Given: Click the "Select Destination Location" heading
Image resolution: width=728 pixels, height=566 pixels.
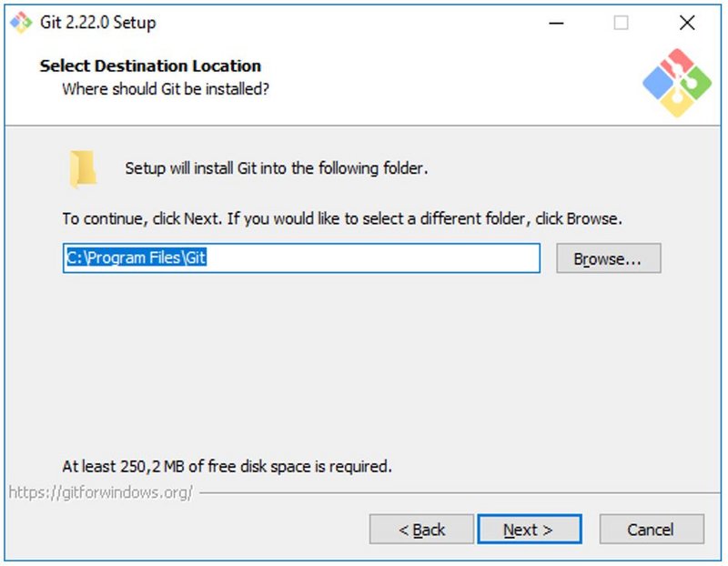Looking at the screenshot, I should click(150, 66).
